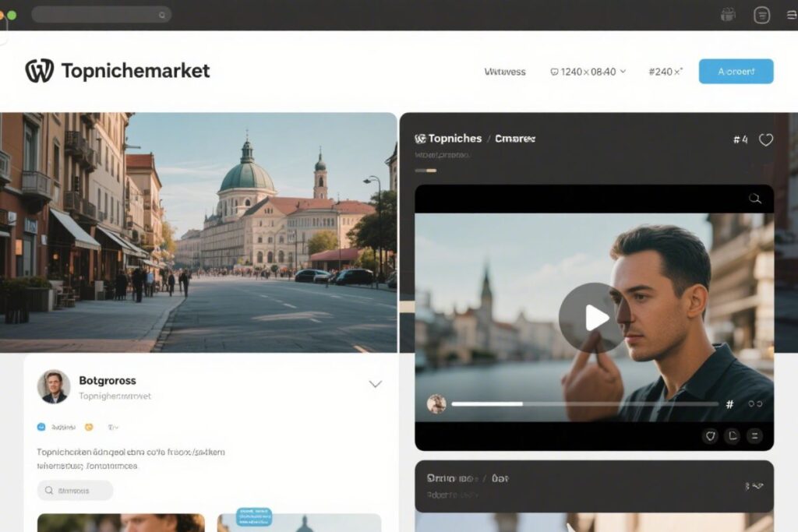
Task: Click the play button on the video
Action: coord(596,317)
